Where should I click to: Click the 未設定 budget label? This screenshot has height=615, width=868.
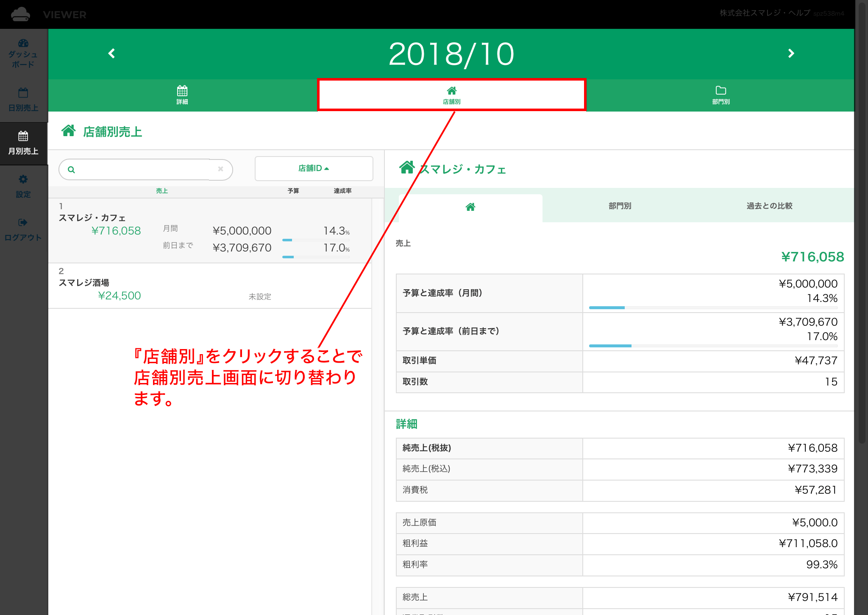coord(260,296)
